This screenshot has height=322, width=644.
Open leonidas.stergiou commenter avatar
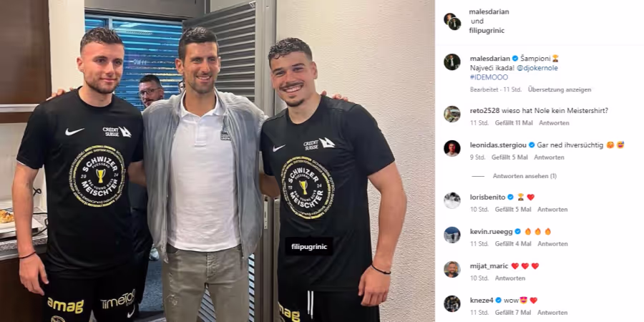tap(452, 148)
